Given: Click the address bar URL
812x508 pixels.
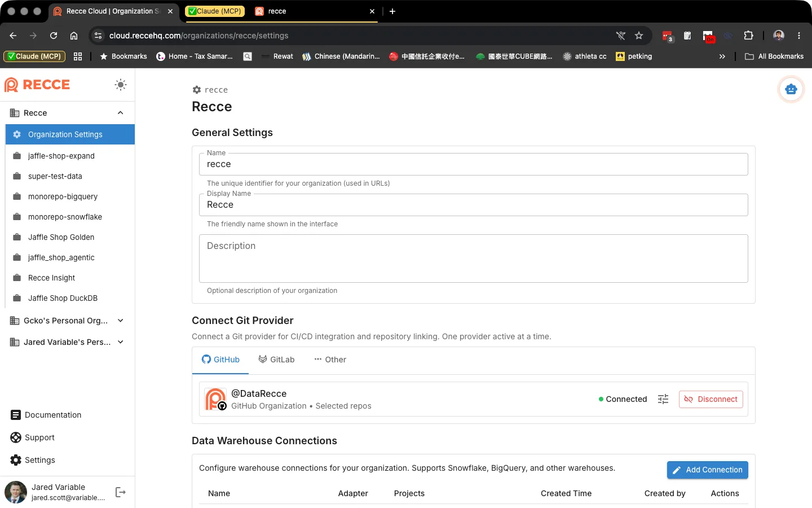Looking at the screenshot, I should pos(198,36).
